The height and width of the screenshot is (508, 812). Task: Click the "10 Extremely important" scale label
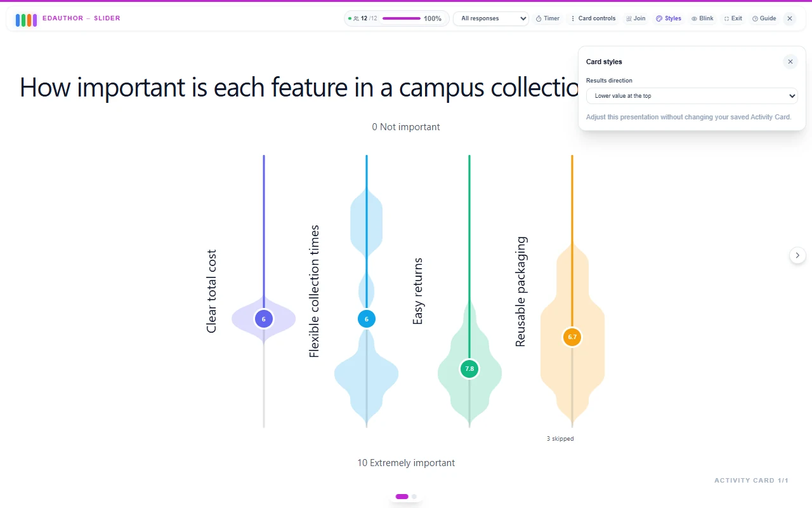pos(406,463)
